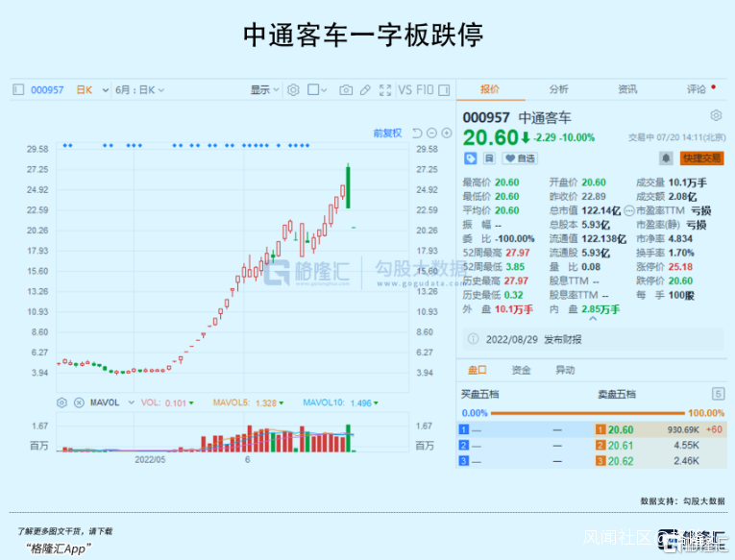Click the 涨停价 25.18 value
This screenshot has height=560, width=735.
[680, 267]
